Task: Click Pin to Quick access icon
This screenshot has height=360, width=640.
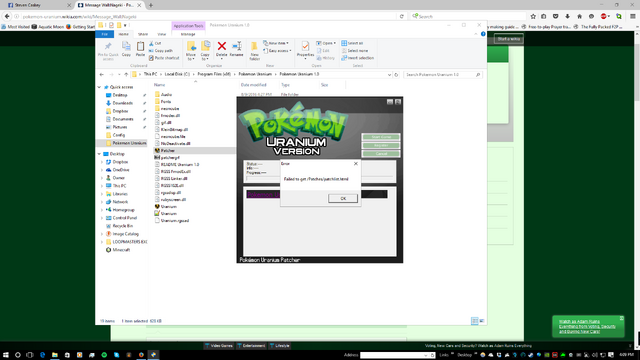Action: click(x=108, y=46)
